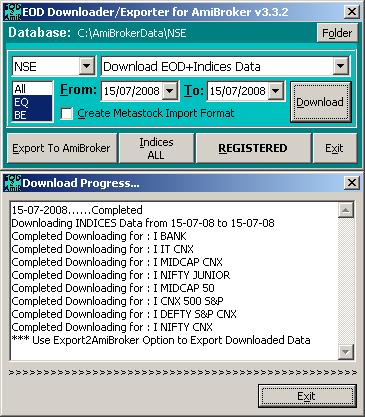Click the EOD Downloader title bar app icon
The width and height of the screenshot is (365, 417).
(x=12, y=12)
